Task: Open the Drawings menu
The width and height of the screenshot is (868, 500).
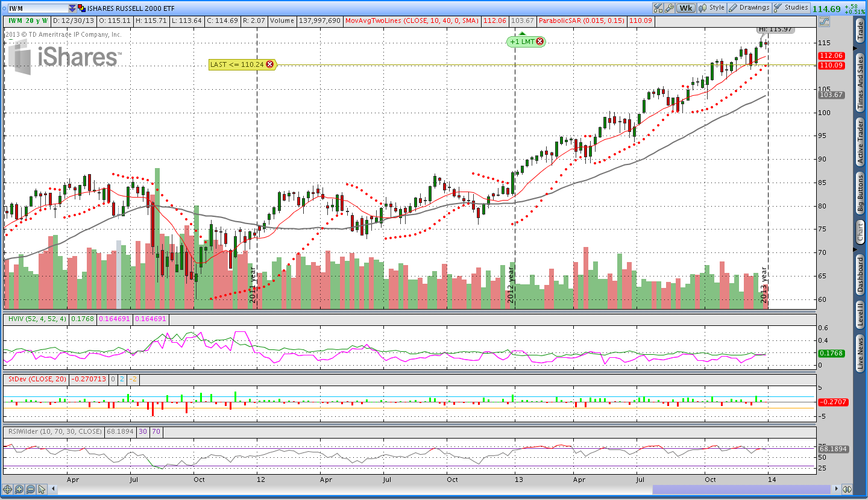Action: [x=749, y=8]
